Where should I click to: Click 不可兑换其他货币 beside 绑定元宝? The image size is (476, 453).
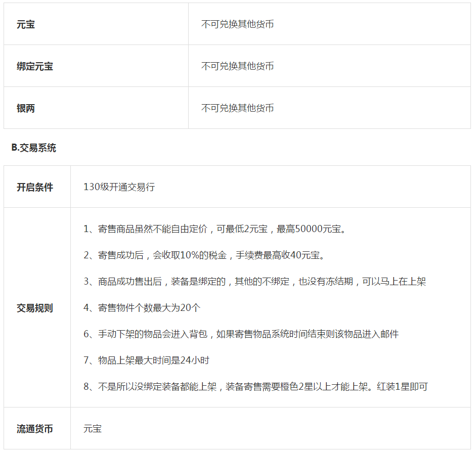[238, 66]
